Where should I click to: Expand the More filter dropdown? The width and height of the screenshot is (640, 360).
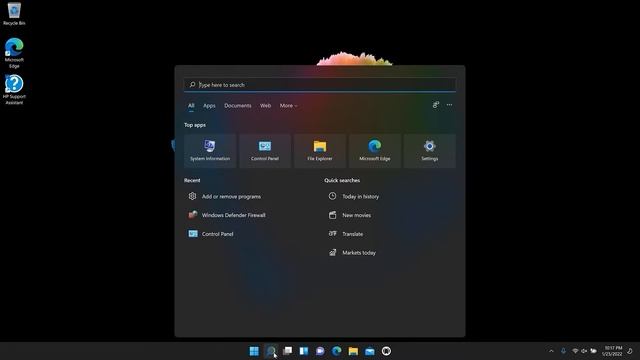(288, 106)
